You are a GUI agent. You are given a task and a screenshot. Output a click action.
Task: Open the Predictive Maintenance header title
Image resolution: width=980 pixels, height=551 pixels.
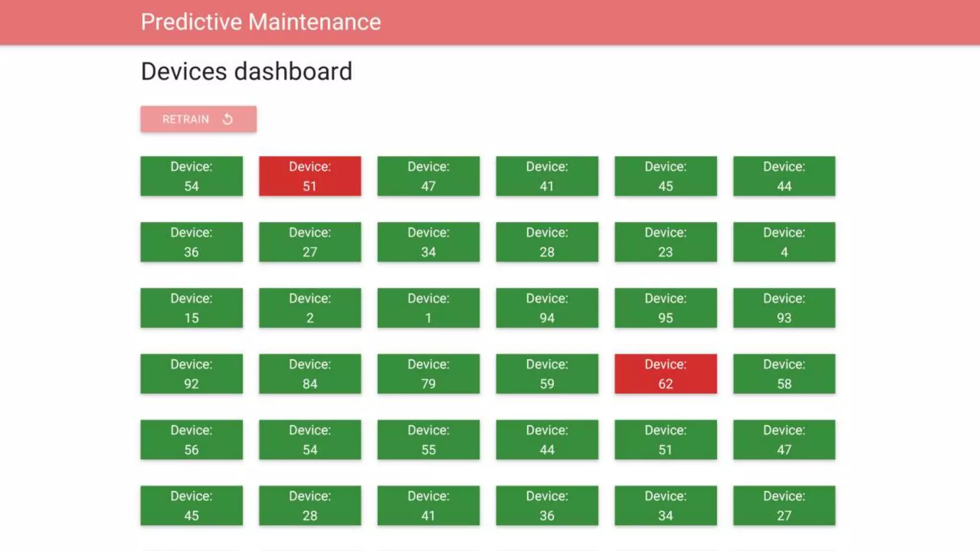click(x=261, y=22)
